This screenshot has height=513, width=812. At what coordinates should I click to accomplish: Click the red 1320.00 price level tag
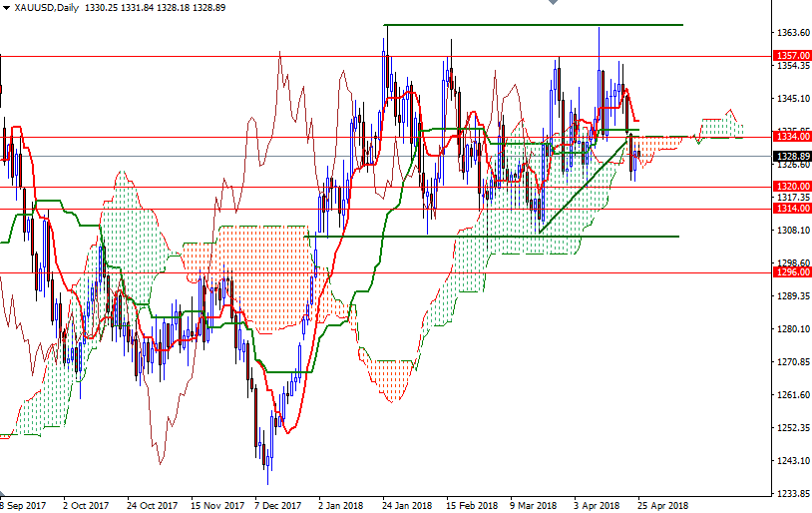791,187
